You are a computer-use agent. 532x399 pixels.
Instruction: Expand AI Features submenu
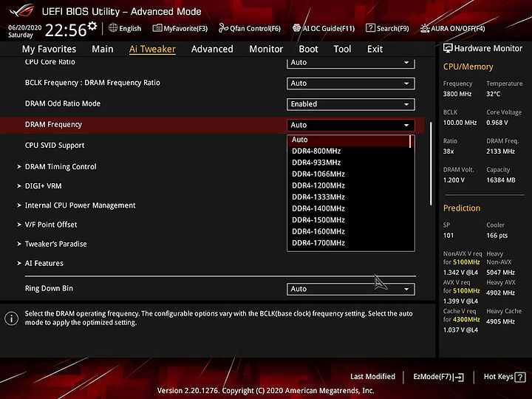[x=40, y=263]
